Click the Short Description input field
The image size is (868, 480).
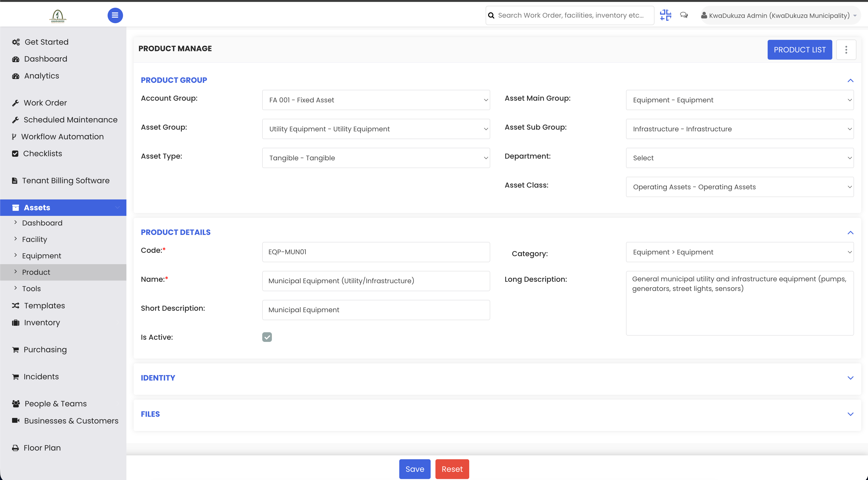point(376,310)
